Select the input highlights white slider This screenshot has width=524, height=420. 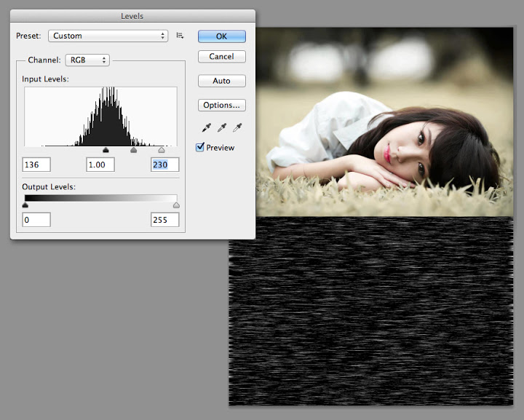point(162,151)
